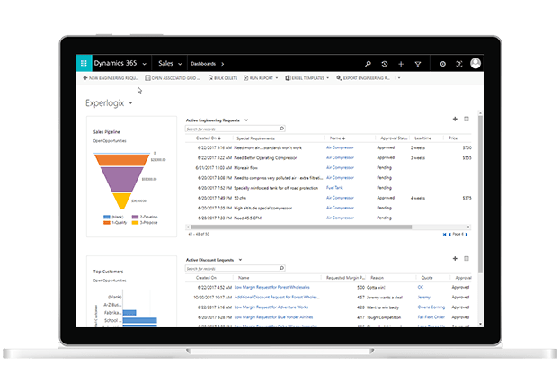Open the Owens Corning quote link

point(431,307)
